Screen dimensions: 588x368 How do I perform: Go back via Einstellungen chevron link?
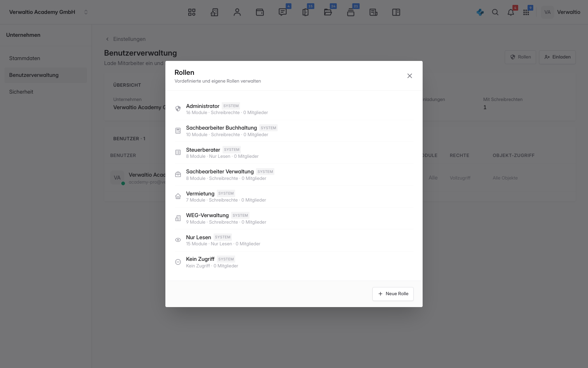point(125,39)
